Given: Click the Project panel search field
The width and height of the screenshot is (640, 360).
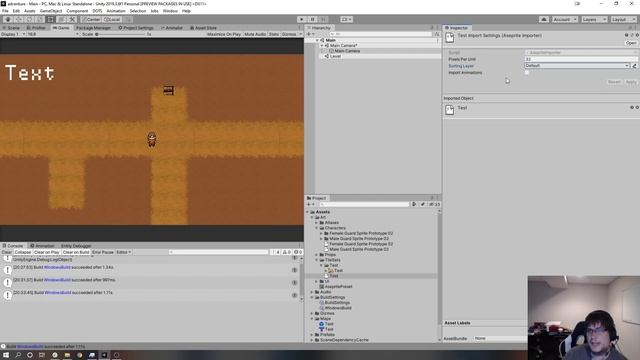Looking at the screenshot, I should pyautogui.click(x=364, y=204).
